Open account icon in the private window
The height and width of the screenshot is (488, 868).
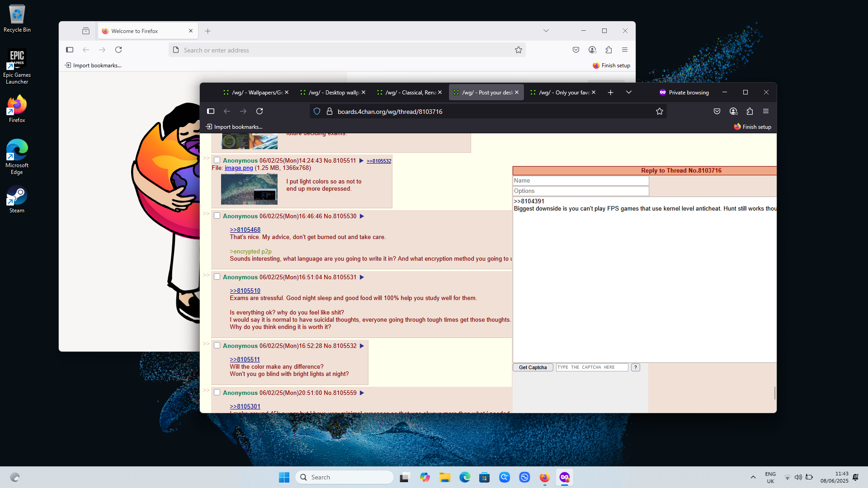tap(733, 111)
